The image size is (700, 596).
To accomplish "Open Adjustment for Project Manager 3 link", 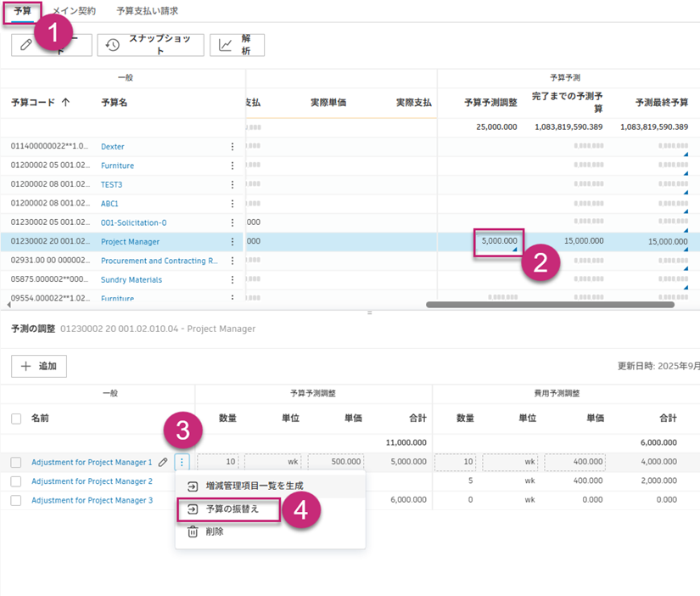I will (x=92, y=500).
